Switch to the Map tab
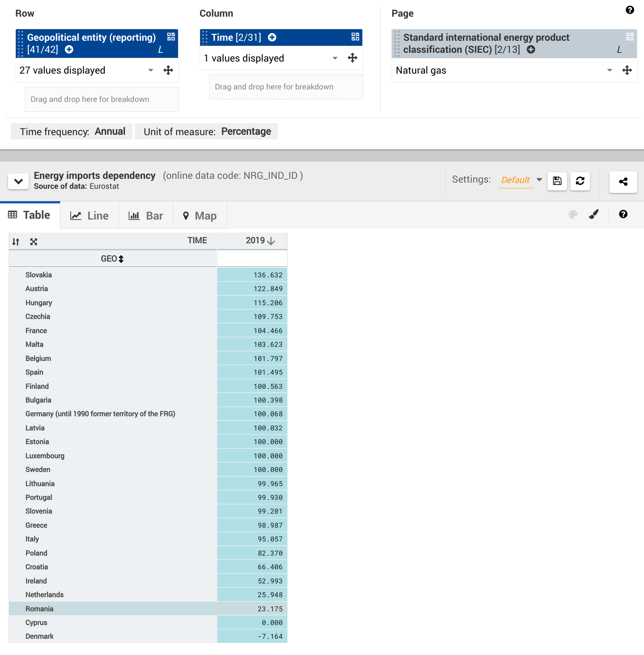This screenshot has height=655, width=644. 200,215
